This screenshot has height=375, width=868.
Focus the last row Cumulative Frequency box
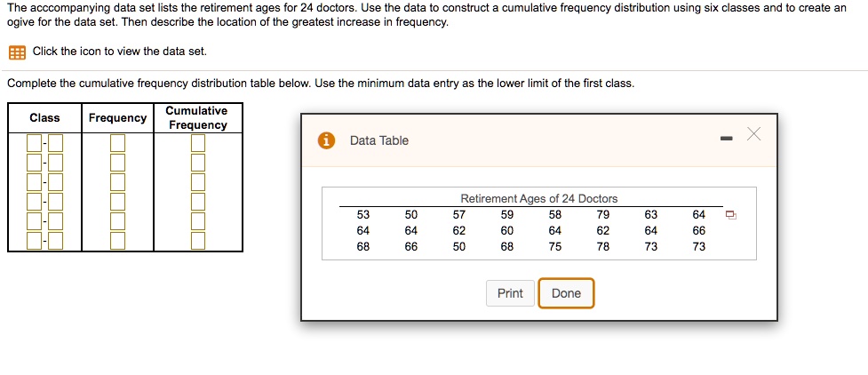click(197, 240)
